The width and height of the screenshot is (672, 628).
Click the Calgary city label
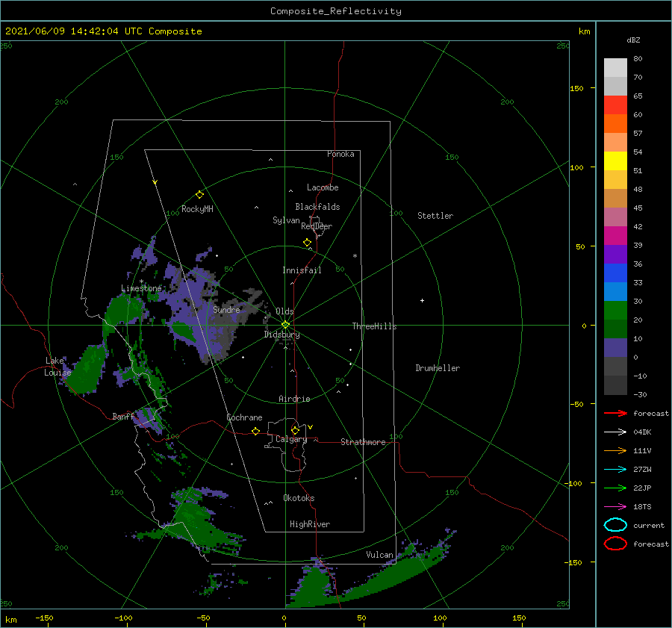click(x=291, y=439)
